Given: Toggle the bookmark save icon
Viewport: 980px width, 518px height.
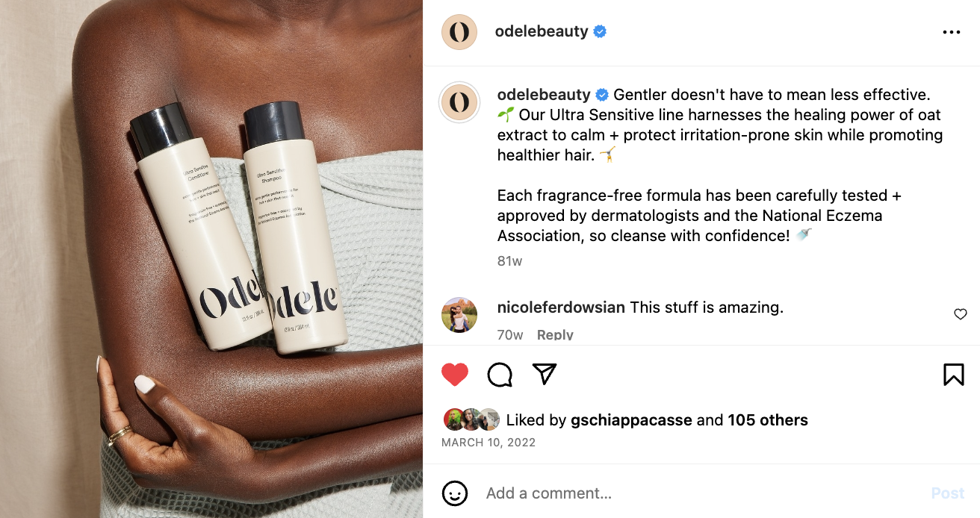Looking at the screenshot, I should pyautogui.click(x=953, y=374).
